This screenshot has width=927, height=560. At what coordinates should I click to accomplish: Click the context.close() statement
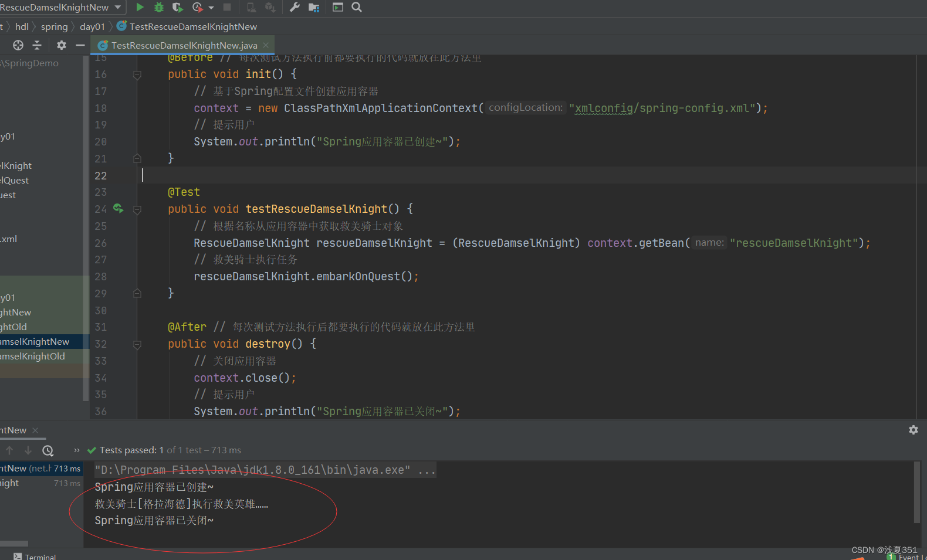point(245,378)
